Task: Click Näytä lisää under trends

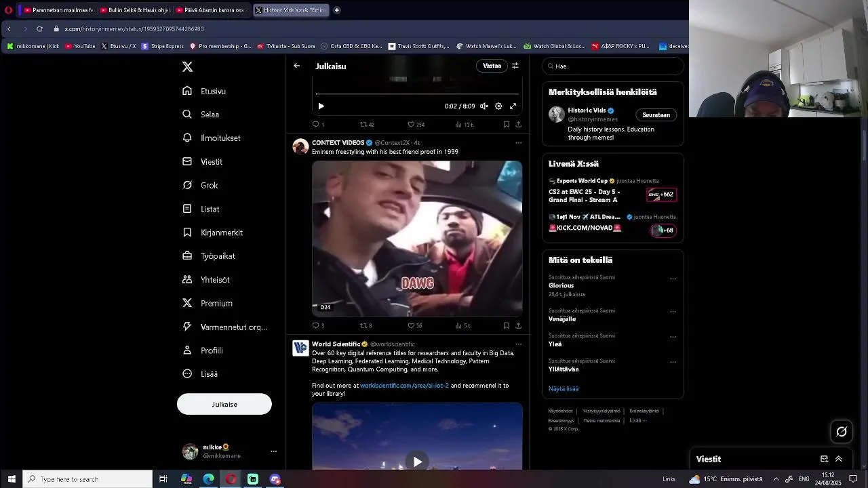Action: click(564, 389)
